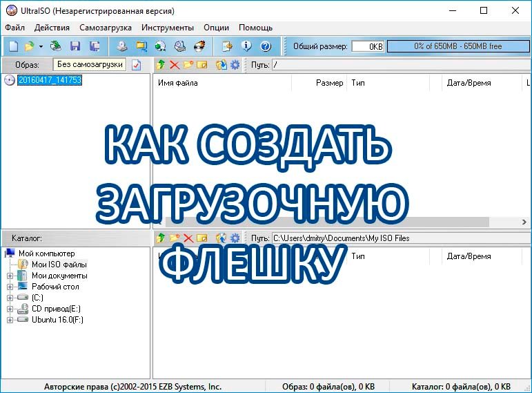Expand the Мои документы tree node
This screenshot has width=532, height=393.
tap(10, 276)
